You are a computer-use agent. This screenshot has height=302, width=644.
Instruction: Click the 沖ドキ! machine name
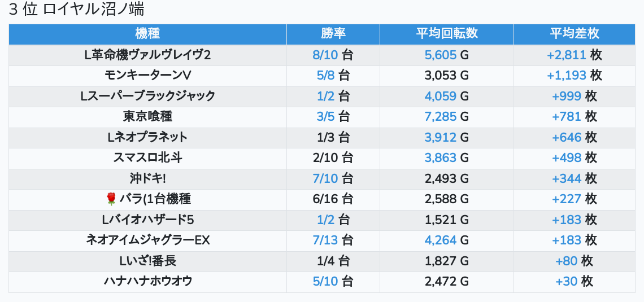pyautogui.click(x=147, y=178)
